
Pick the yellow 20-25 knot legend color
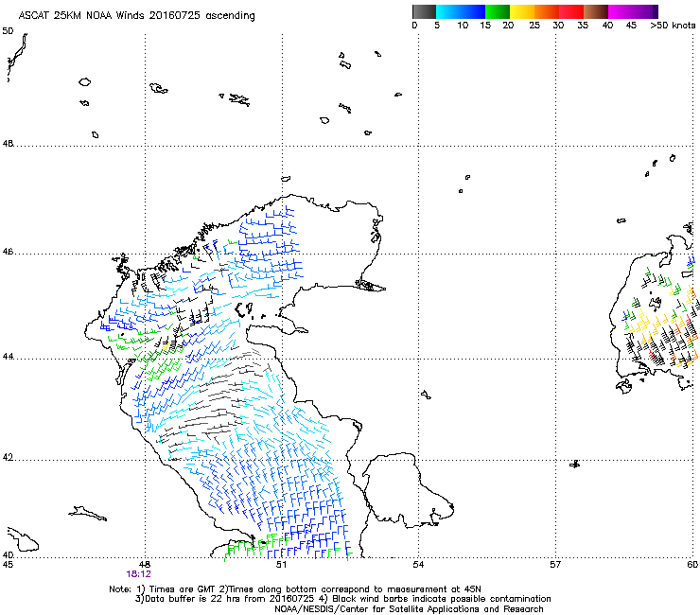click(x=522, y=11)
